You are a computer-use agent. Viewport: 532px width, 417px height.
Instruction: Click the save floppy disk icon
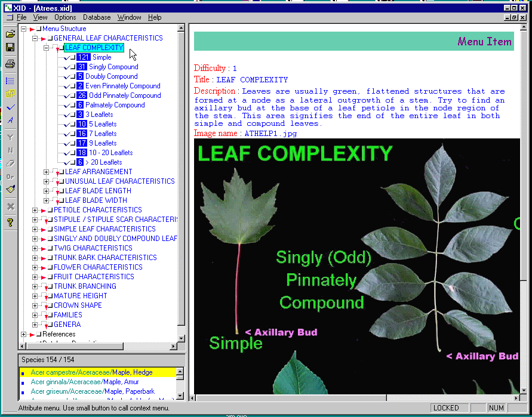coord(10,47)
